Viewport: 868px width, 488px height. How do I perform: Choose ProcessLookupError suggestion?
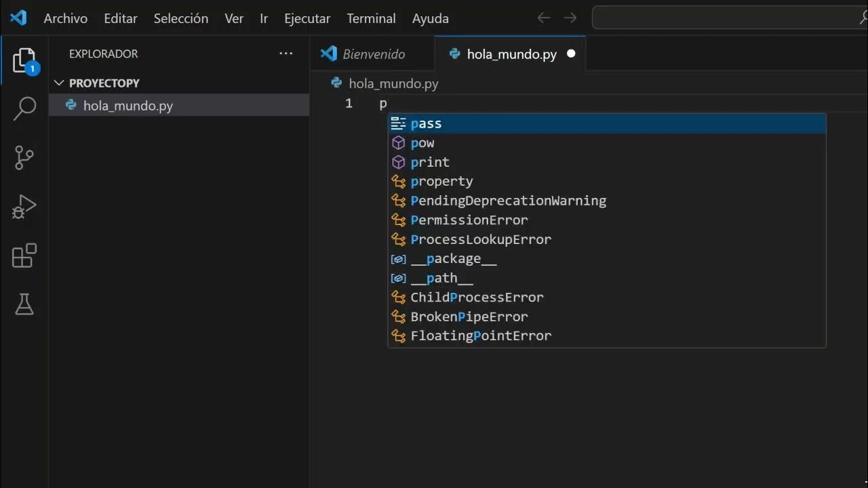(x=606, y=239)
